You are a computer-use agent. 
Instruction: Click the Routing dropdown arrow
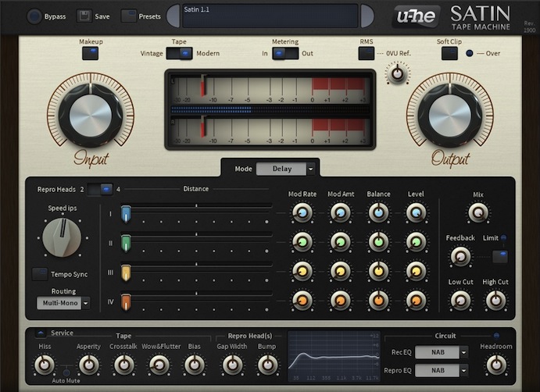click(86, 303)
